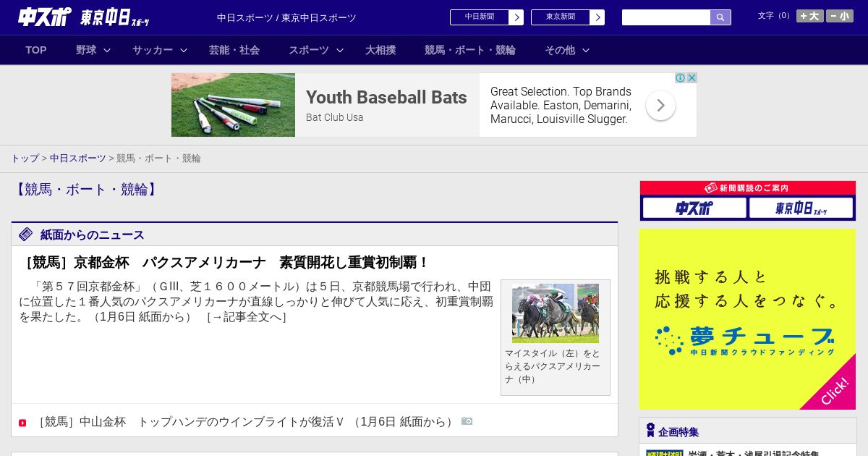Close the banner ad with X
Image resolution: width=868 pixels, height=456 pixels.
[692, 78]
